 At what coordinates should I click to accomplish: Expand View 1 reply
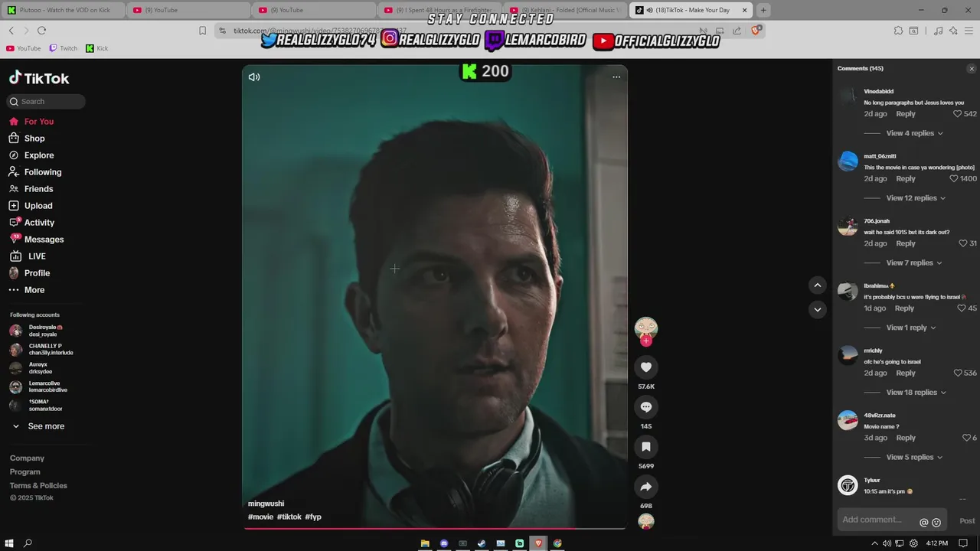[x=911, y=328]
